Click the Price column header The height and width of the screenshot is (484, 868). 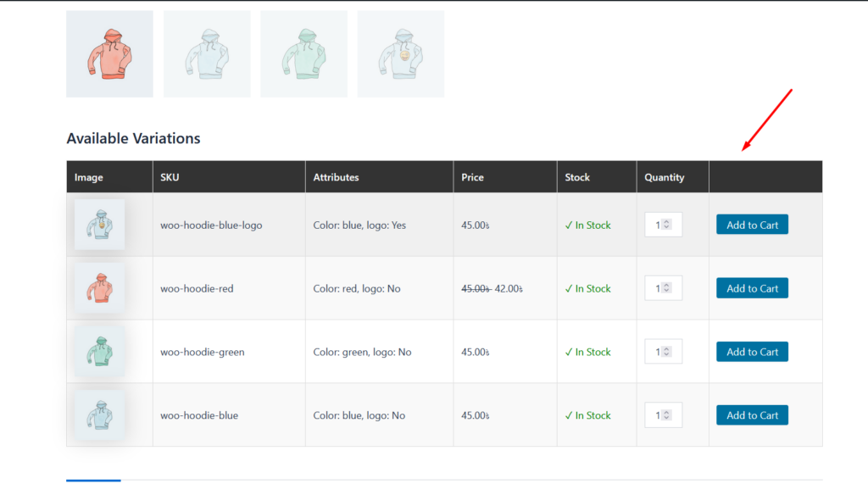coord(472,177)
